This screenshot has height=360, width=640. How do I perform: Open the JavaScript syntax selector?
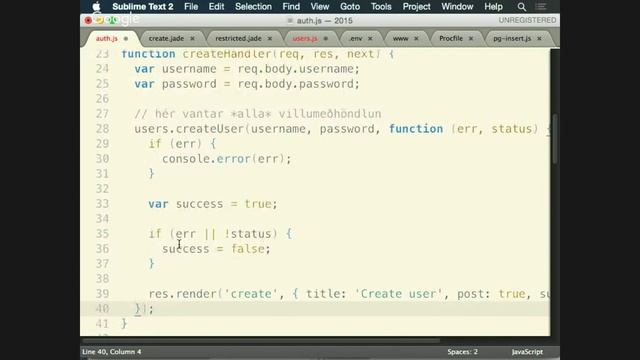527,352
